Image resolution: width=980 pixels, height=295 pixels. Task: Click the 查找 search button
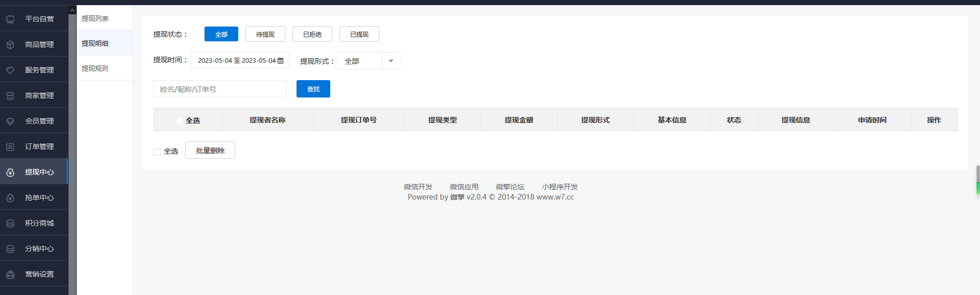313,89
